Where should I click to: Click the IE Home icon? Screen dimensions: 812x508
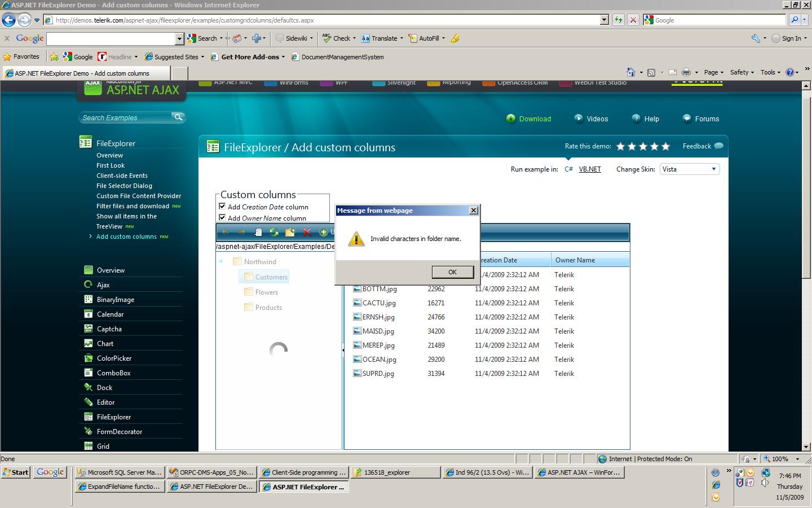tap(631, 72)
